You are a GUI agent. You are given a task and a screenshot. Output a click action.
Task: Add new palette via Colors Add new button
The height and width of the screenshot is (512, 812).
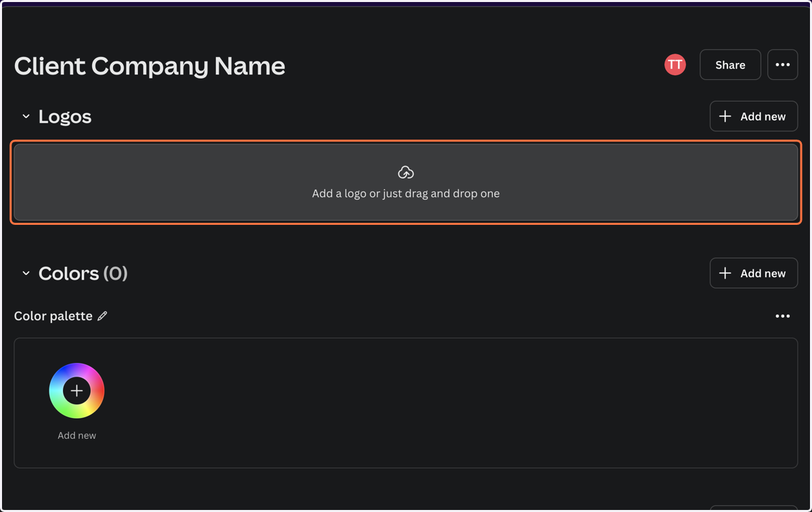point(754,274)
